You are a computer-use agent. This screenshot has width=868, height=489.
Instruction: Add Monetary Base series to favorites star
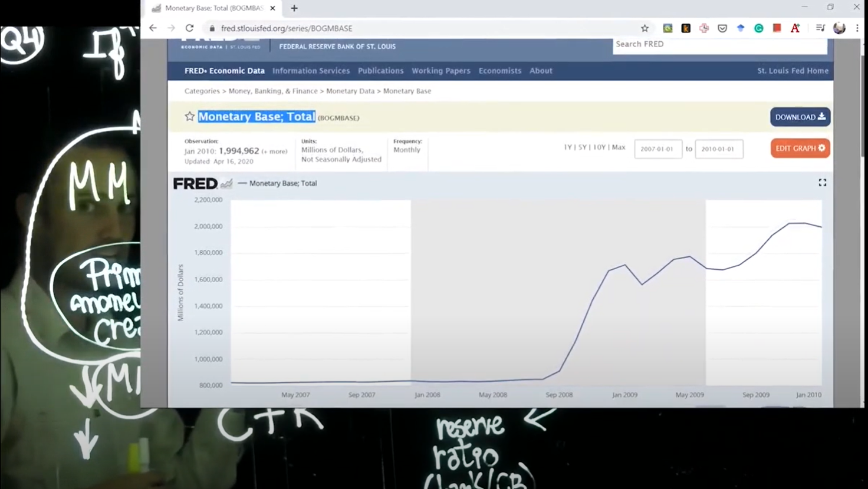(189, 117)
